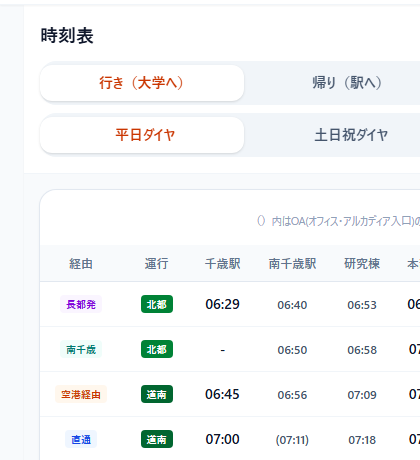Click the dash in 南千歳 row 千歳駅 cell
Viewport: 420px width, 460px height.
pyautogui.click(x=223, y=350)
